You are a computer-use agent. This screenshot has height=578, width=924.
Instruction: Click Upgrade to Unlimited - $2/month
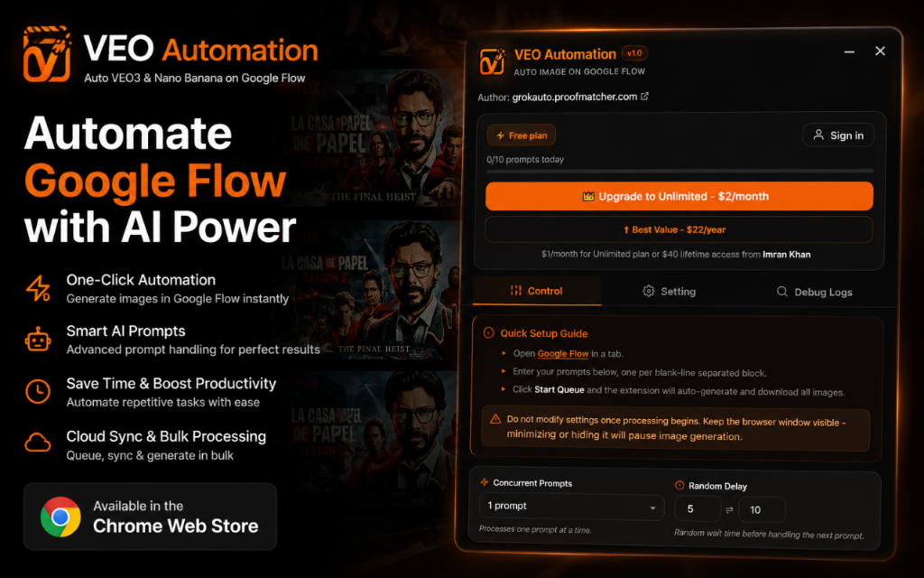679,196
